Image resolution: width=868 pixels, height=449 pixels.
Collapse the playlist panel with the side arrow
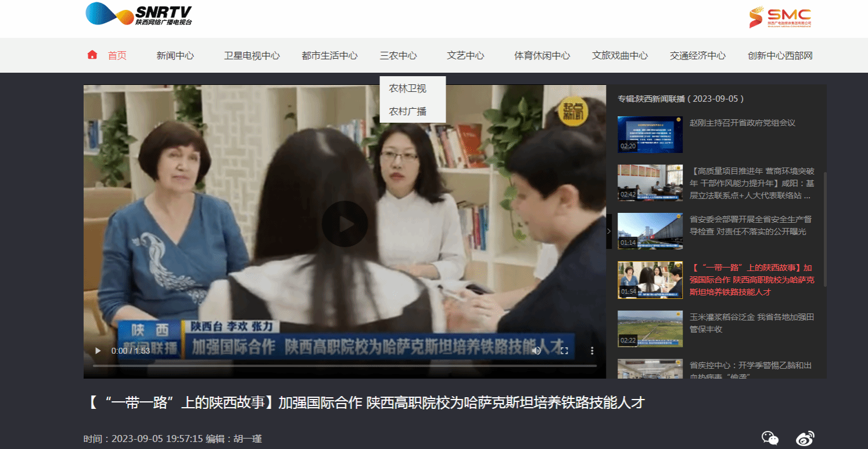[x=609, y=231]
